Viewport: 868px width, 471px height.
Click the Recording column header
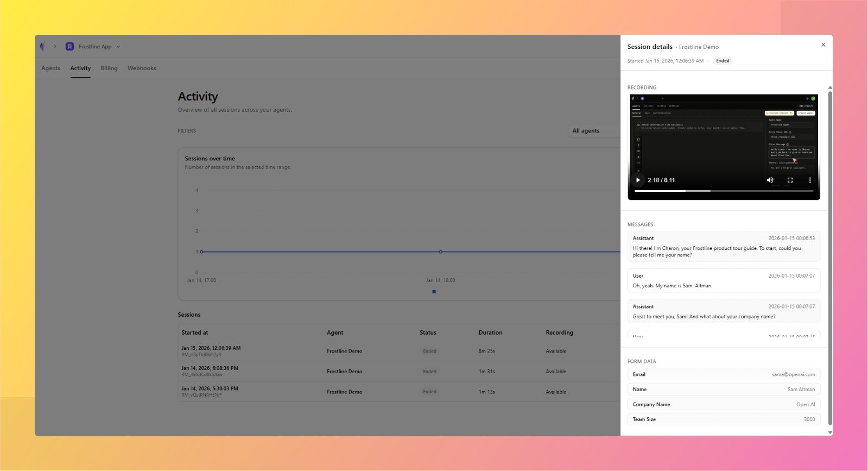point(559,332)
